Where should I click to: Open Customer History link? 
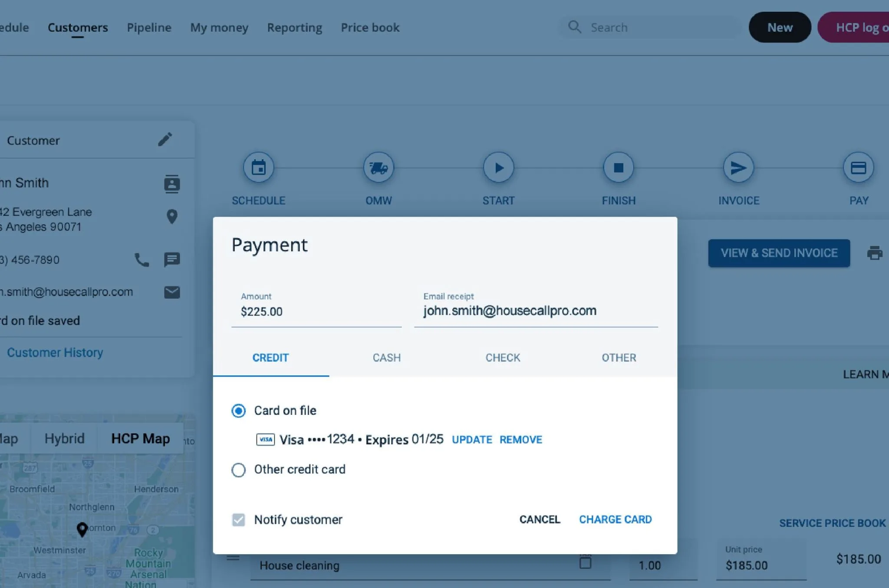tap(55, 352)
